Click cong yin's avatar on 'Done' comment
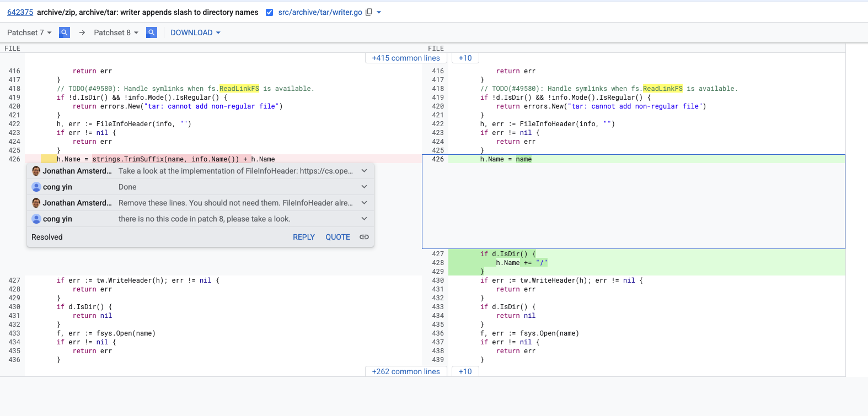The width and height of the screenshot is (868, 416). click(36, 187)
